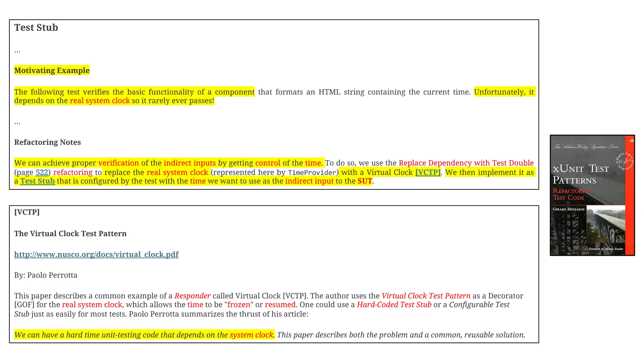Follow the highlighted [VCTP] reference link
This screenshot has height=362, width=644.
428,173
